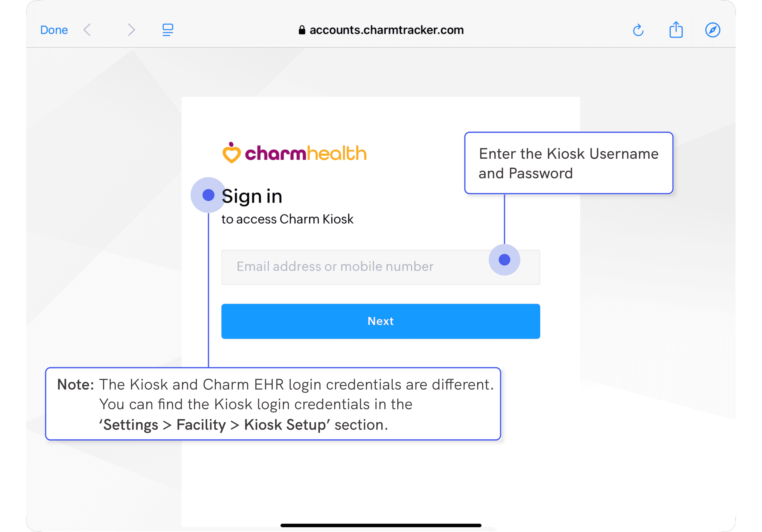Click the bold Note: label
The height and width of the screenshot is (532, 762).
(75, 385)
